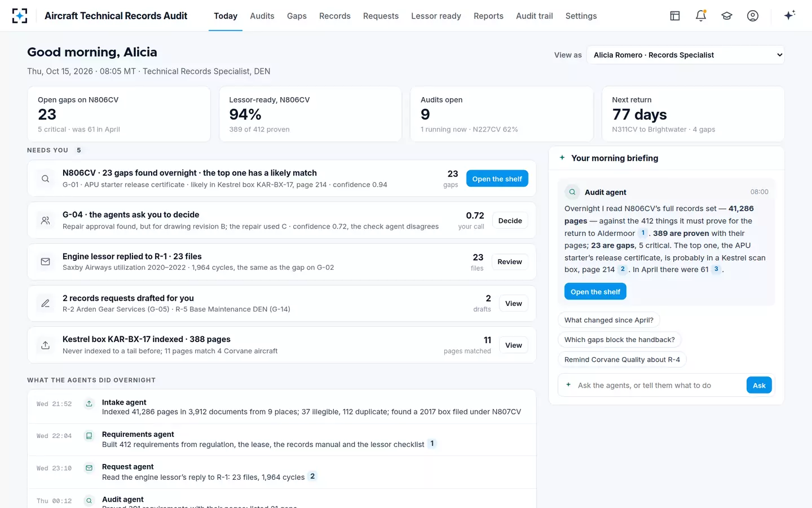
Task: Click the sparkle icon beside morning briefing title
Action: tap(562, 158)
